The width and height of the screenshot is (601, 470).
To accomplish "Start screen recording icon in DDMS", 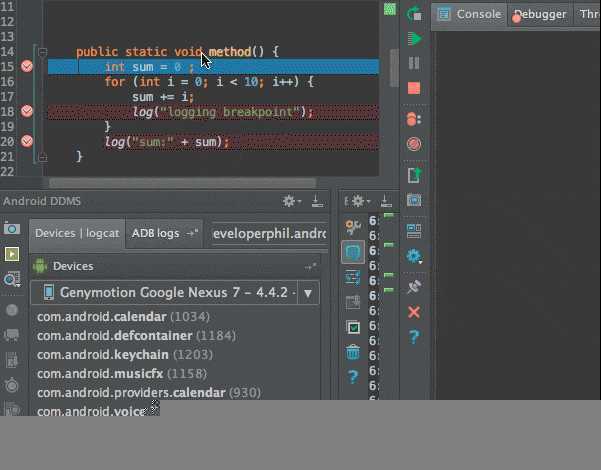I will pos(12,254).
